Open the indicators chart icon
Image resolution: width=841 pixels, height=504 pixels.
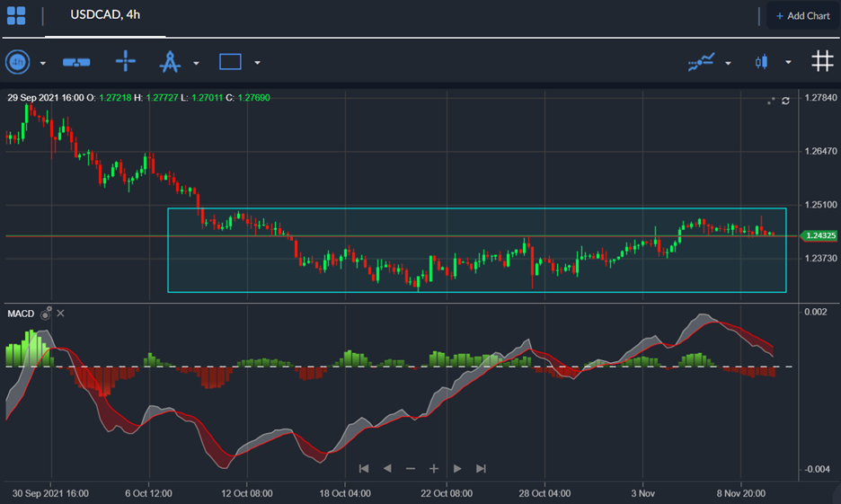701,62
